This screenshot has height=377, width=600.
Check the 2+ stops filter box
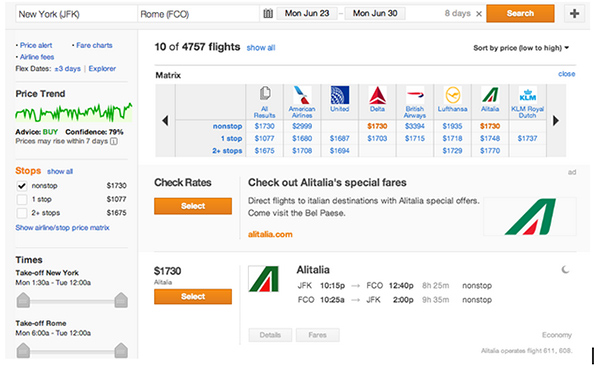point(22,213)
